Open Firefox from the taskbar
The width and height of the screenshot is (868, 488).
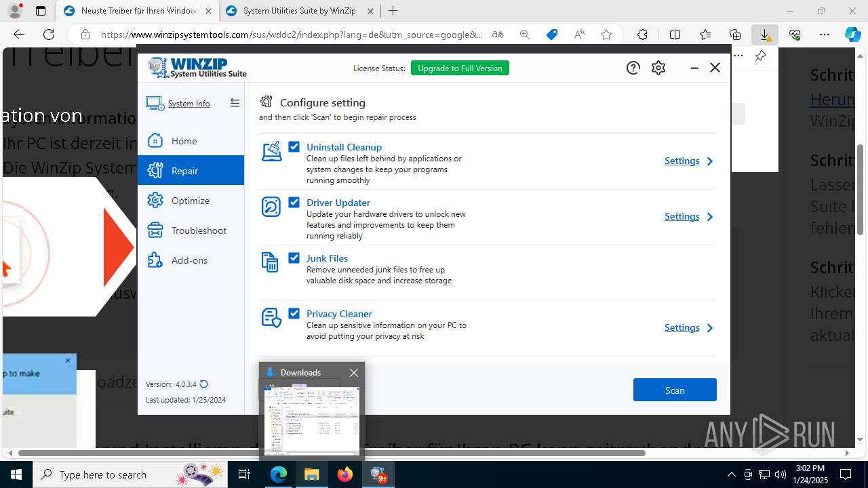[345, 474]
